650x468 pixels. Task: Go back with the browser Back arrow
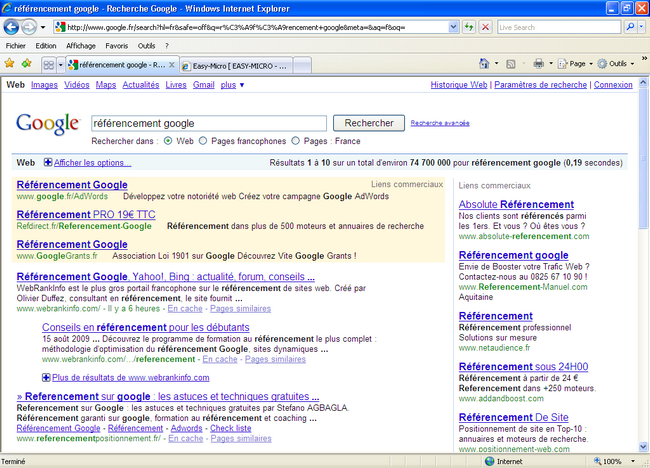(x=11, y=27)
